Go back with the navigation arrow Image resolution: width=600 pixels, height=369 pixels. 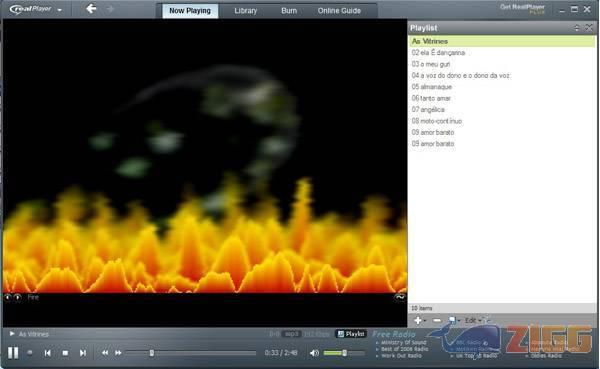(x=91, y=8)
